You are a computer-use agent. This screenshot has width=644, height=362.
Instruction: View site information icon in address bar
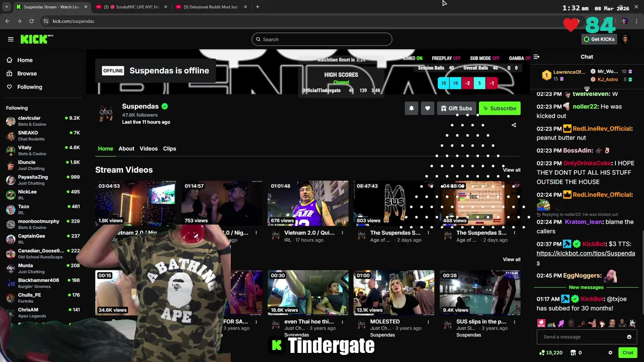tap(46, 21)
